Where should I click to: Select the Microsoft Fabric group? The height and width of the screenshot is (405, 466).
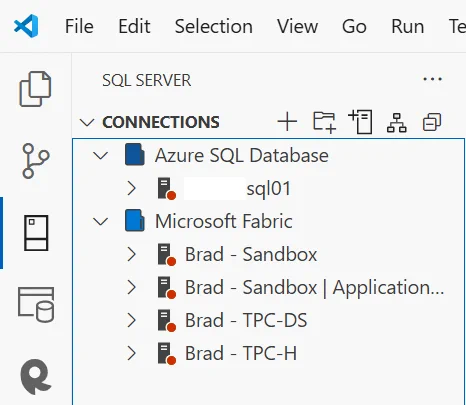click(x=224, y=221)
